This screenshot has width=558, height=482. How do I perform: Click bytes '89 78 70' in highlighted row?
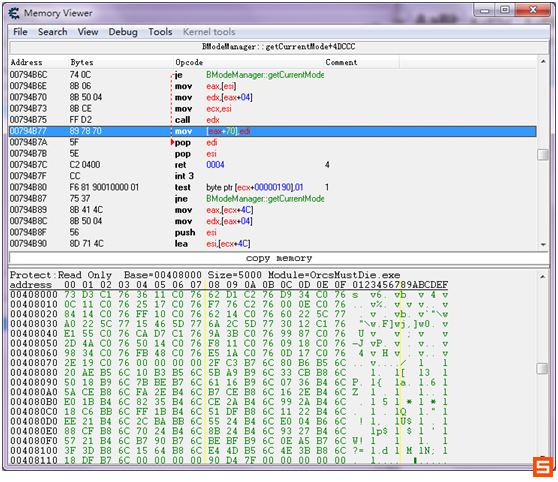85,131
